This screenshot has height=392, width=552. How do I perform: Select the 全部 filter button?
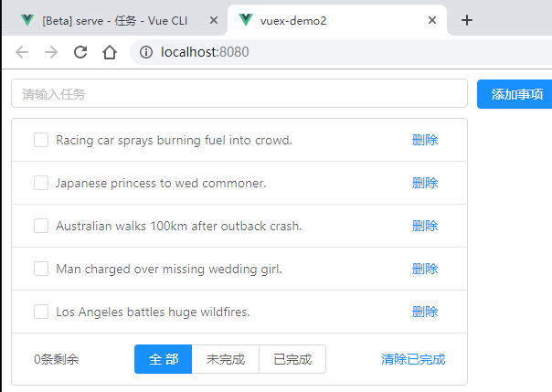pos(163,359)
